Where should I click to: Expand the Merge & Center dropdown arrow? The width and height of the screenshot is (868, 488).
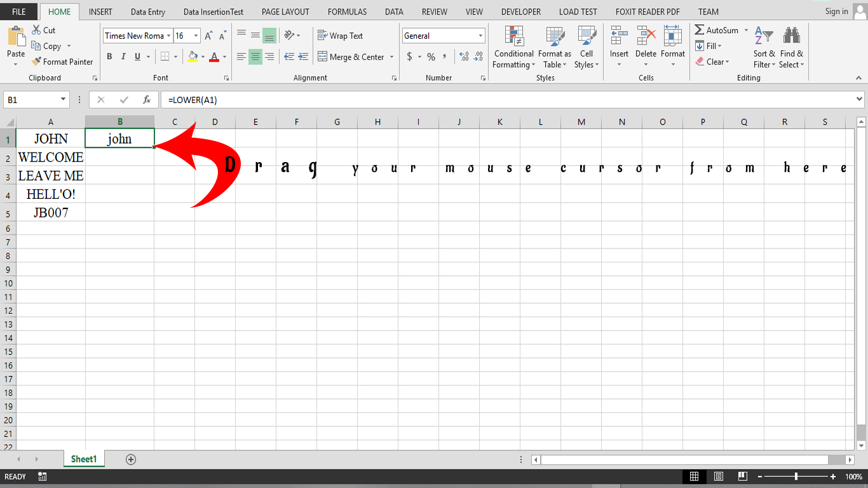coord(391,57)
